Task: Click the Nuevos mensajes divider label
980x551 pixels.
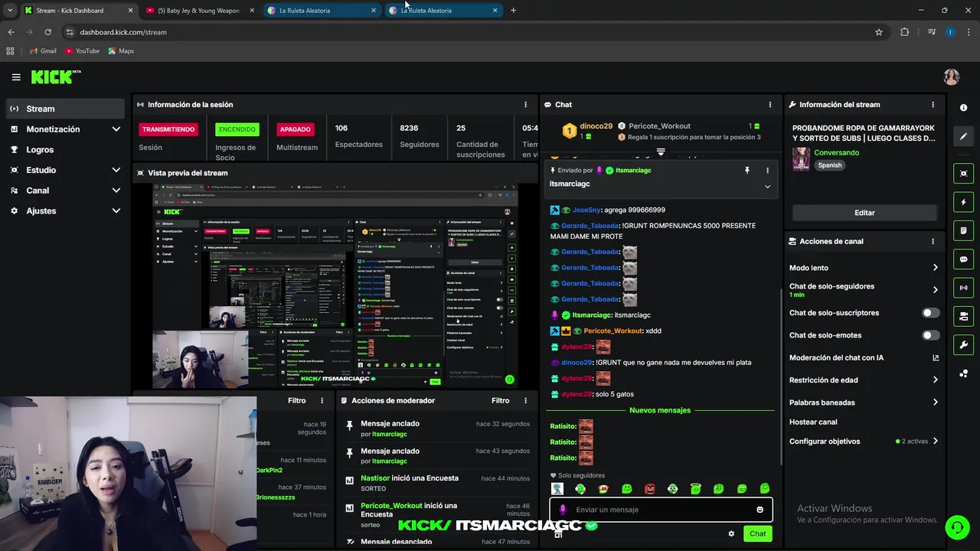Action: (660, 410)
